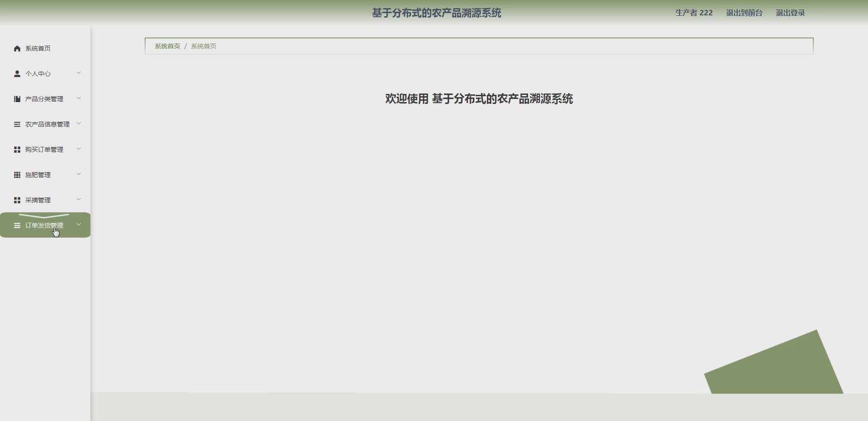This screenshot has width=868, height=421.
Task: Click the grid icon for 购买订单管理
Action: (17, 149)
